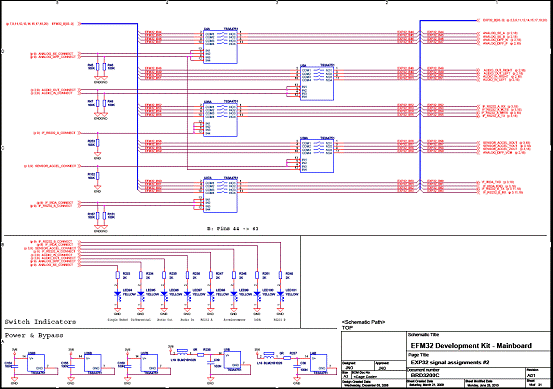
Task: Click the "Differential" LED caption
Action: pos(141,320)
